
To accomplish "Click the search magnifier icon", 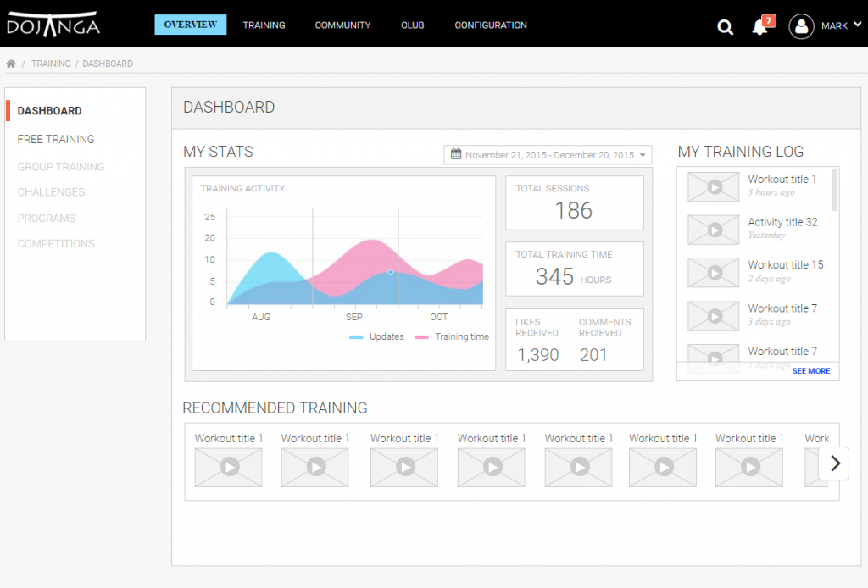I will coord(725,27).
